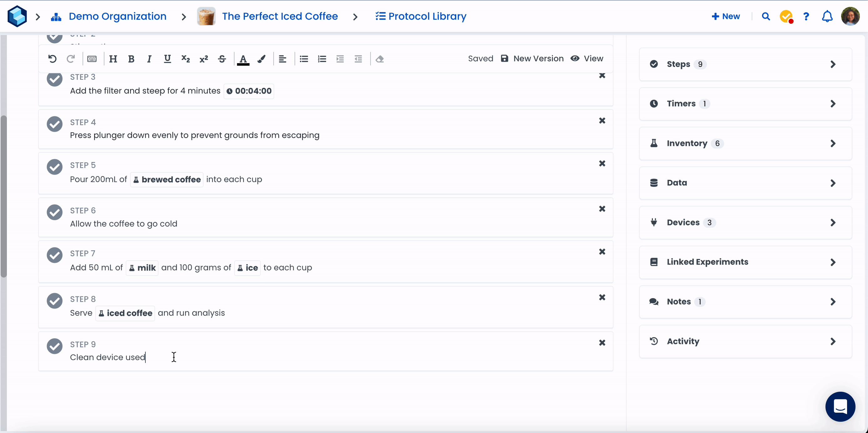The height and width of the screenshot is (433, 868).
Task: Toggle the Step 9 completion checkmark
Action: click(55, 346)
